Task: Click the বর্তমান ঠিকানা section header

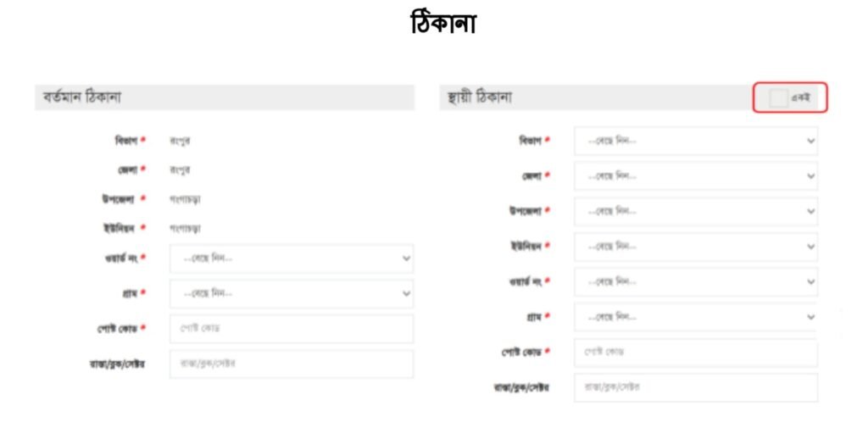Action: 82,97
